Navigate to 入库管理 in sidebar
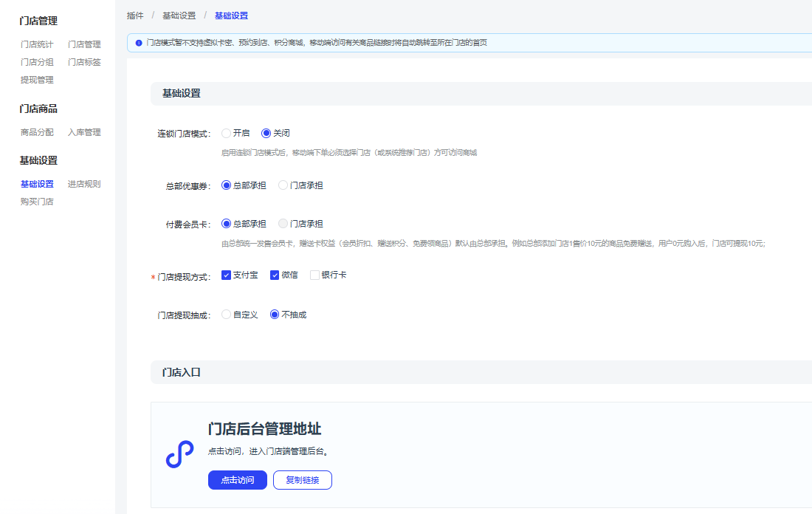This screenshot has height=514, width=812. click(84, 132)
